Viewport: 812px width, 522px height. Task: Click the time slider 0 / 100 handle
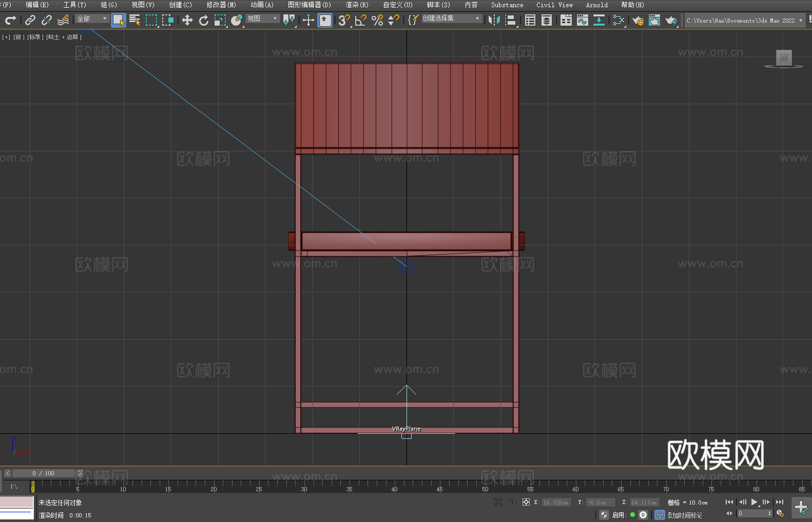click(x=44, y=473)
